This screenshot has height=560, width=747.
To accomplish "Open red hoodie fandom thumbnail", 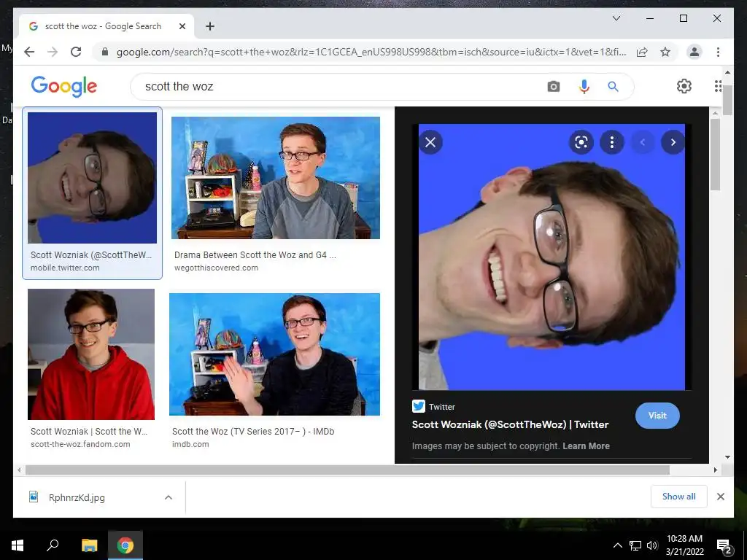I will point(91,354).
